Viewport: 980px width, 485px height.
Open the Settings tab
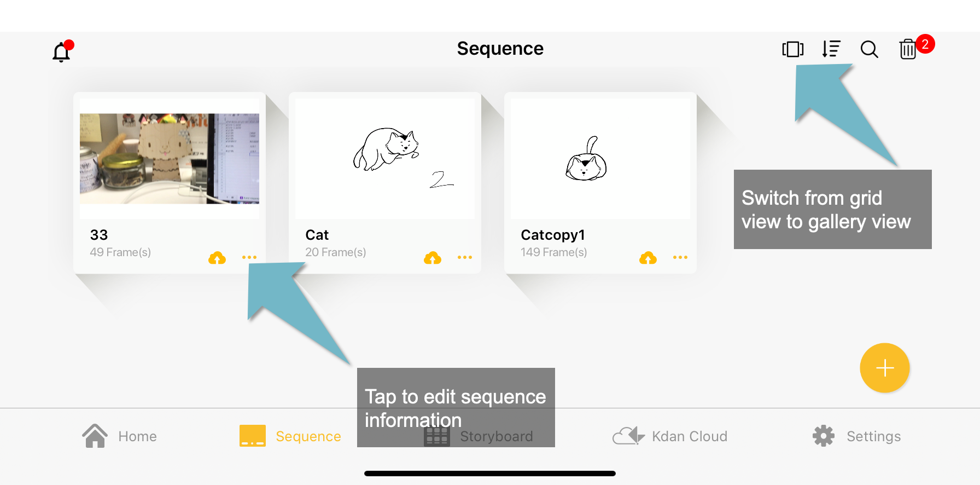point(856,436)
